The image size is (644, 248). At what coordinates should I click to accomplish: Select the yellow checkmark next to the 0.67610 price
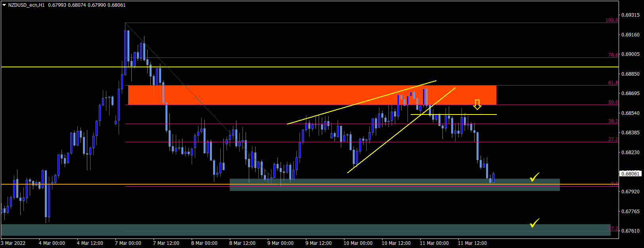click(534, 223)
